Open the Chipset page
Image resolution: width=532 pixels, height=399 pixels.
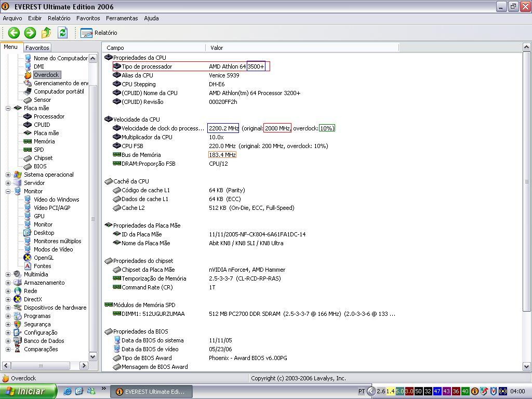(43, 158)
